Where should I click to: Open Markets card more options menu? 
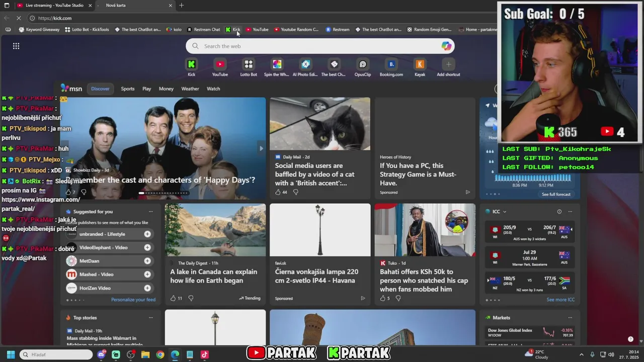(570, 318)
